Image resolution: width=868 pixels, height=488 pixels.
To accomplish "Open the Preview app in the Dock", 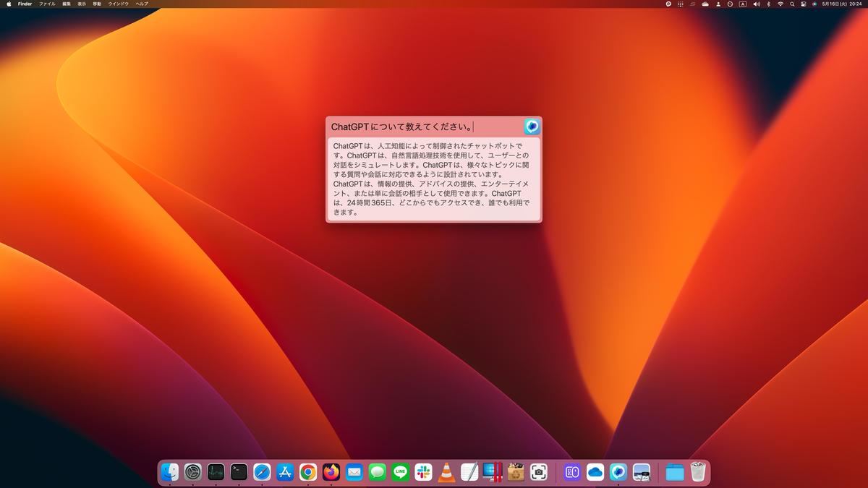I will coord(642,472).
